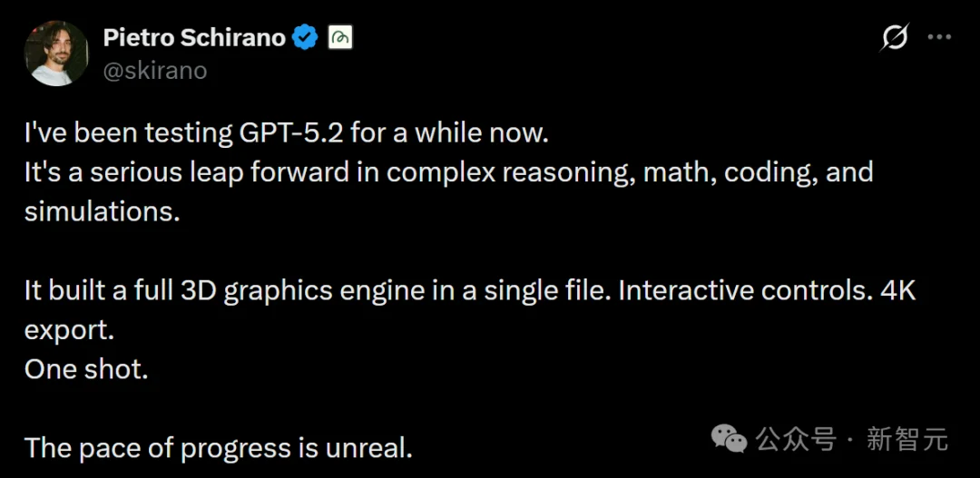Click the word "export."

69,330
